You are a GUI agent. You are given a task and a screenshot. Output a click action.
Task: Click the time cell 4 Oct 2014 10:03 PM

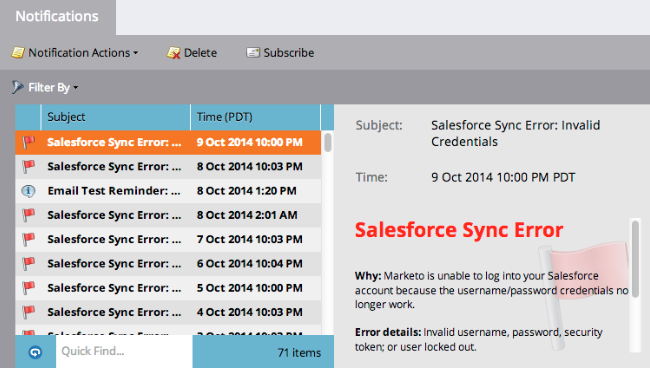click(250, 312)
